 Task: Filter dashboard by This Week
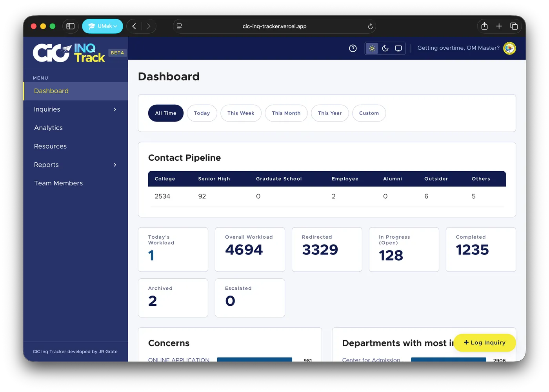point(241,113)
